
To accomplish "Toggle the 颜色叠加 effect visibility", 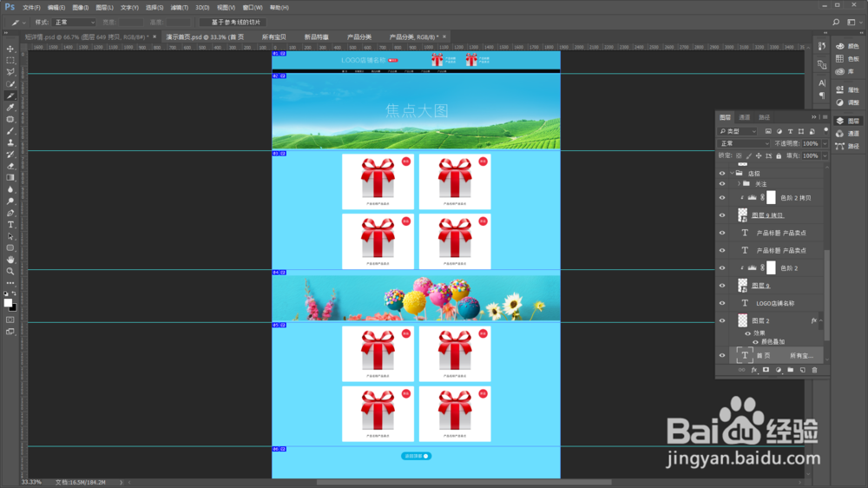I will (x=755, y=342).
